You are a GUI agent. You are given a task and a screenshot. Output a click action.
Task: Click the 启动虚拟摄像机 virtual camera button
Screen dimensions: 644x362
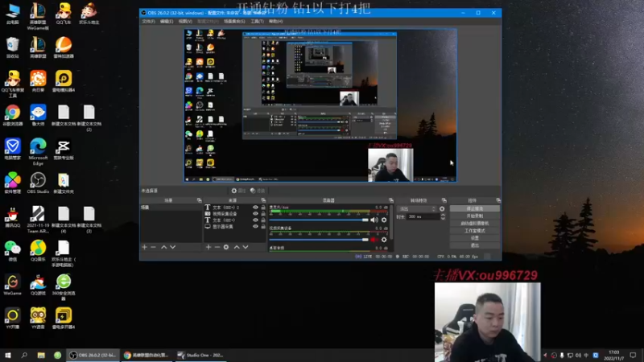click(475, 224)
